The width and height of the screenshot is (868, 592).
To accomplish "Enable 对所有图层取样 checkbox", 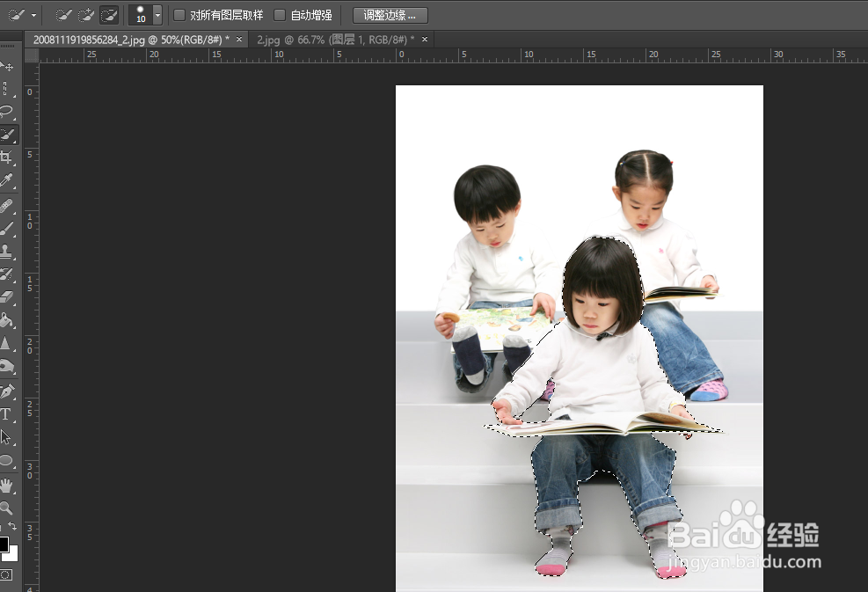I will click(x=179, y=15).
